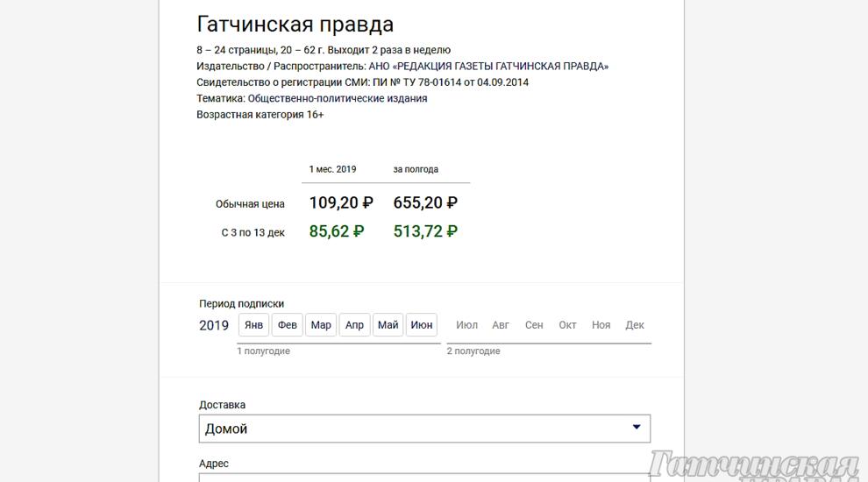Toggle the Июн subscription month
This screenshot has height=482, width=868.
point(422,325)
